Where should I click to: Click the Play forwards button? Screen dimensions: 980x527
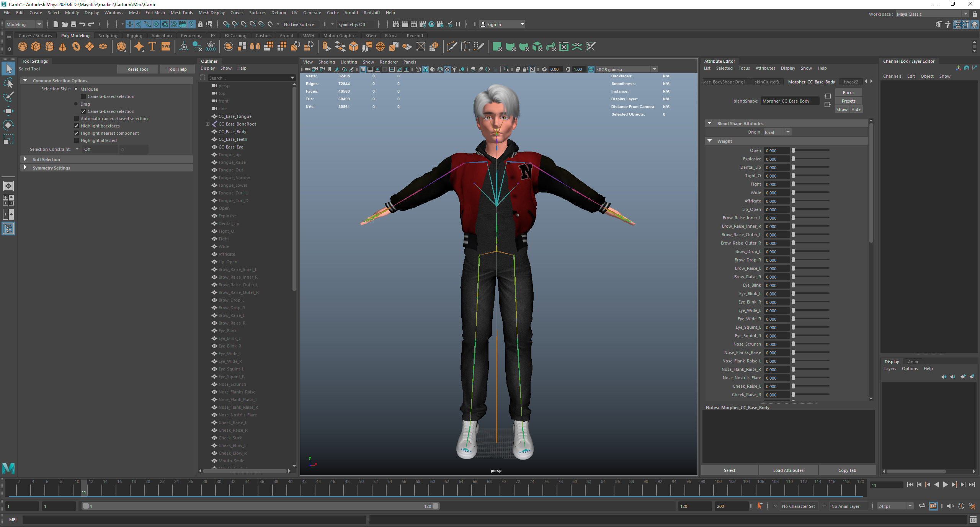point(946,485)
